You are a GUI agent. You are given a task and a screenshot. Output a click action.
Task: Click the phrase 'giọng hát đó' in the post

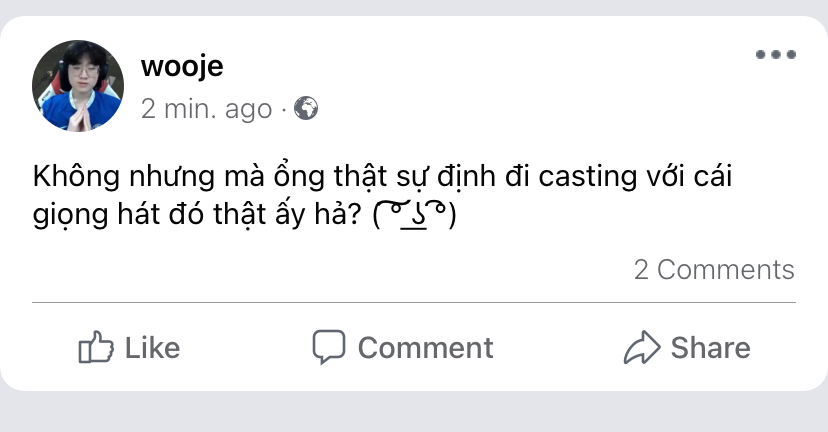point(118,215)
